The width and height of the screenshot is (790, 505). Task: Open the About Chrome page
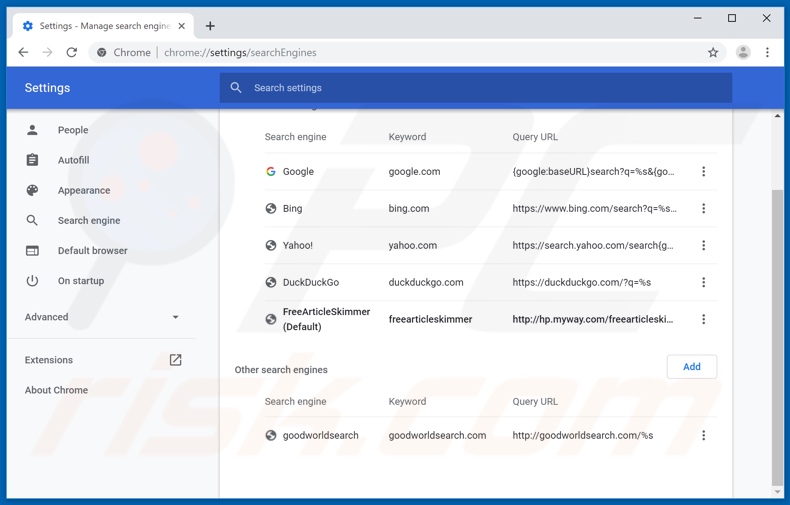pyautogui.click(x=56, y=390)
